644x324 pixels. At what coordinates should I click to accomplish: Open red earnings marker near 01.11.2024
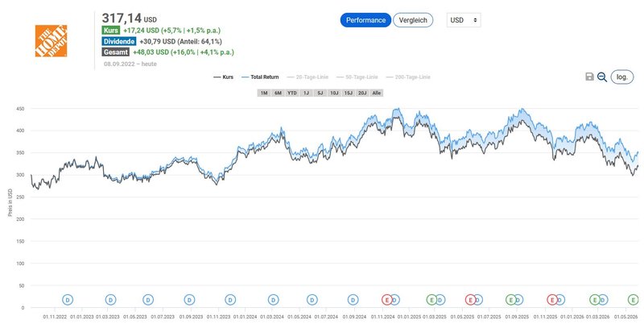pyautogui.click(x=386, y=300)
